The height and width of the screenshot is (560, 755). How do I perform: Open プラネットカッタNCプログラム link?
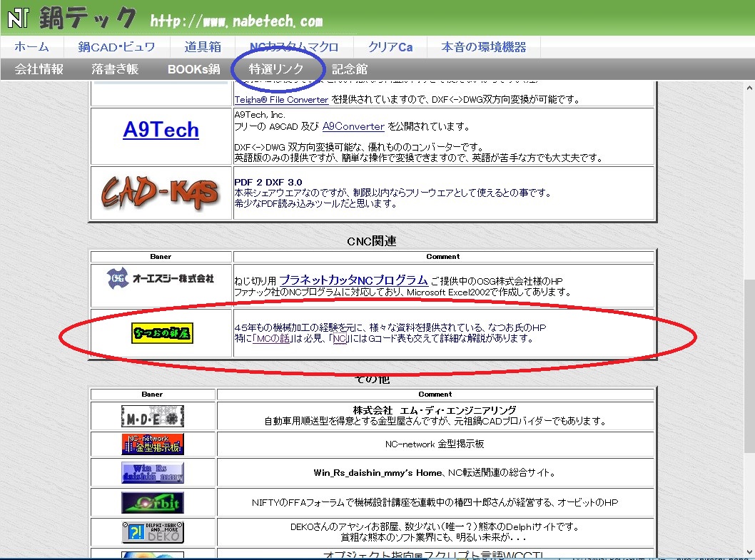pyautogui.click(x=353, y=280)
